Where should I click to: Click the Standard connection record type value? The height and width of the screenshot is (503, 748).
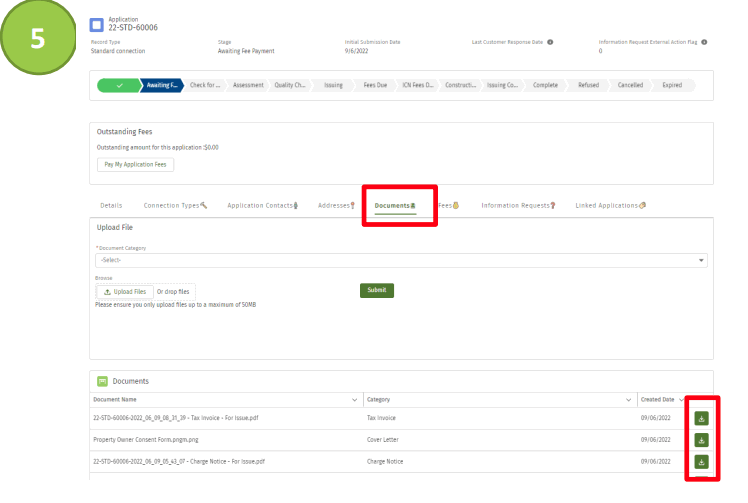118,51
